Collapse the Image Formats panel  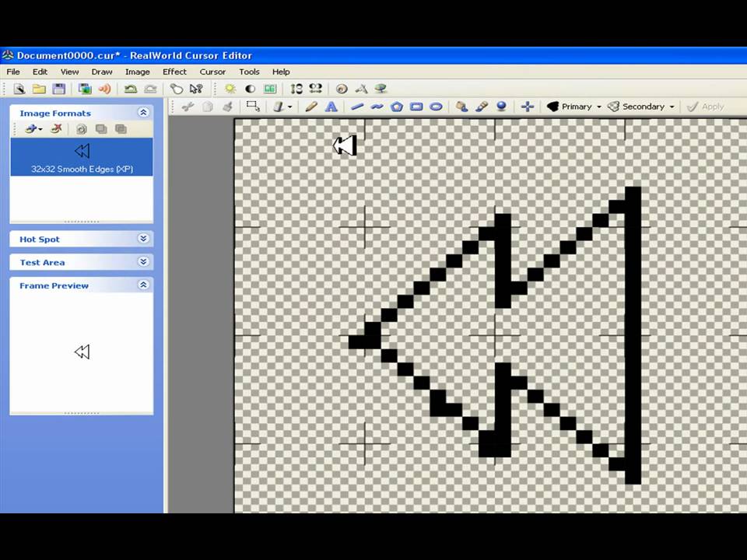[x=143, y=112]
